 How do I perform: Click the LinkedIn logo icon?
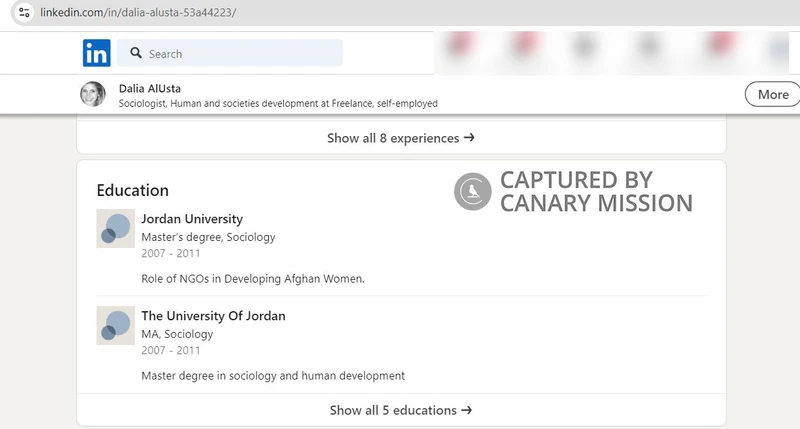click(x=97, y=53)
